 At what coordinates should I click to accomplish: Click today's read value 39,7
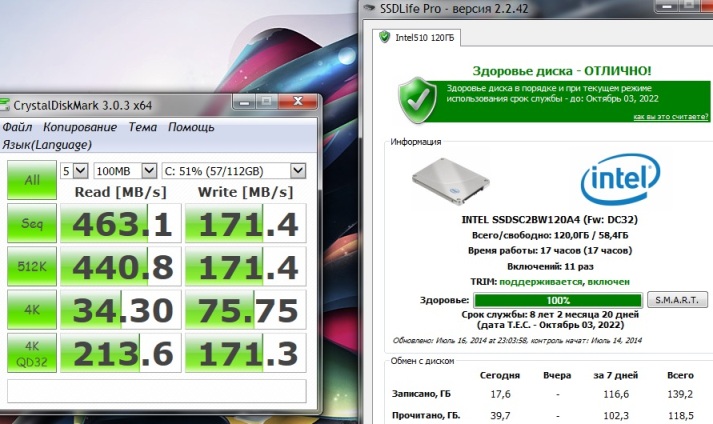tap(500, 416)
